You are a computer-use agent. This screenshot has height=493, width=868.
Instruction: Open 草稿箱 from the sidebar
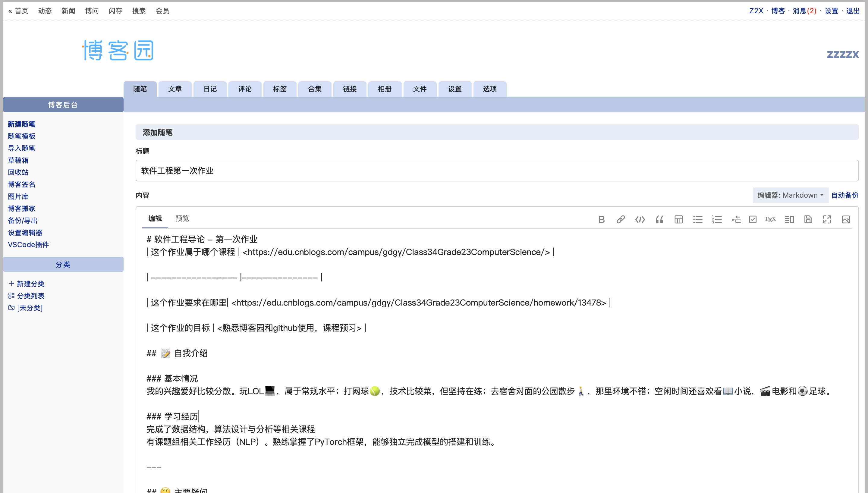pyautogui.click(x=18, y=160)
